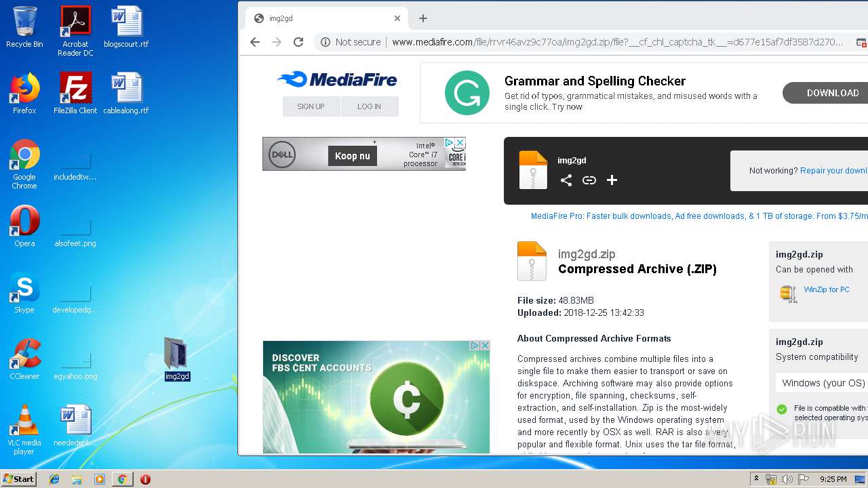Image resolution: width=868 pixels, height=488 pixels.
Task: Select the neededept document on desktop
Action: [75, 426]
